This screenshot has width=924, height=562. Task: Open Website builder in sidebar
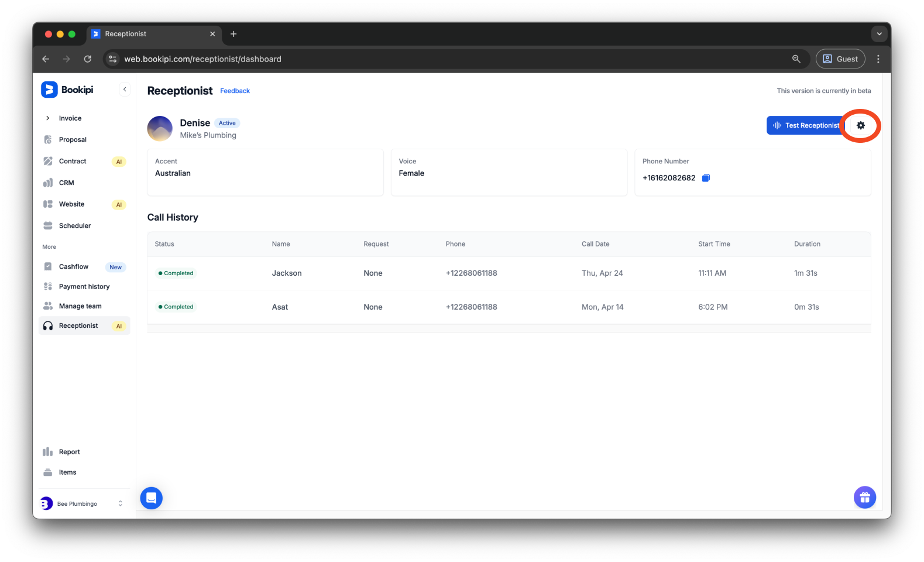click(x=71, y=204)
